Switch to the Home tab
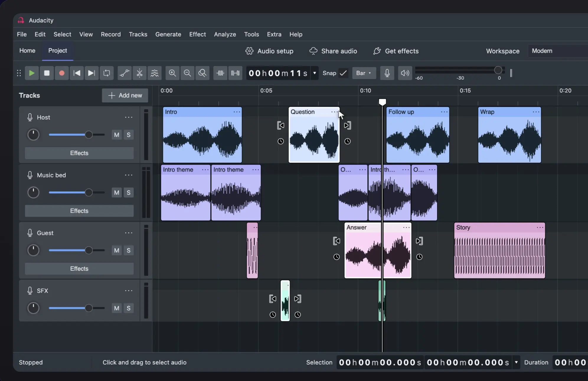This screenshot has height=381, width=588. (x=27, y=51)
